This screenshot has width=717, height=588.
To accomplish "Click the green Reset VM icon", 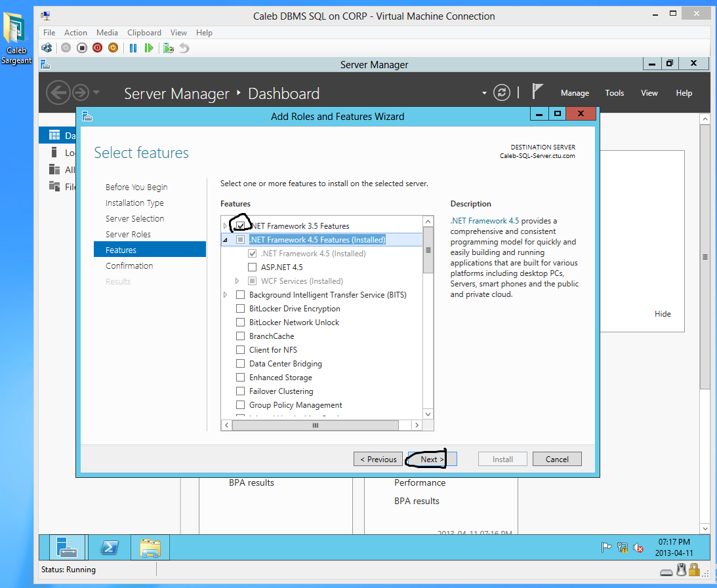I will [x=149, y=48].
